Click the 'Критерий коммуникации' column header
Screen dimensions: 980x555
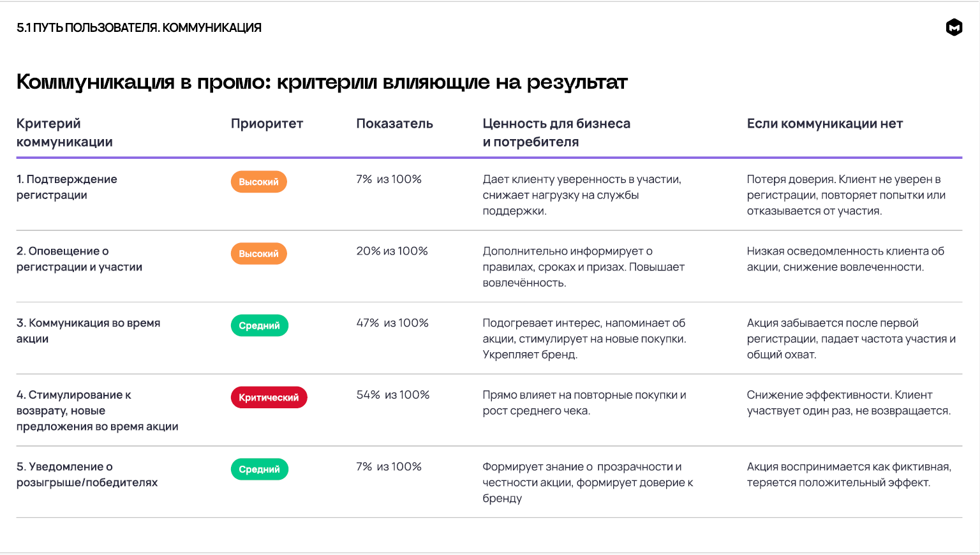[x=64, y=133]
